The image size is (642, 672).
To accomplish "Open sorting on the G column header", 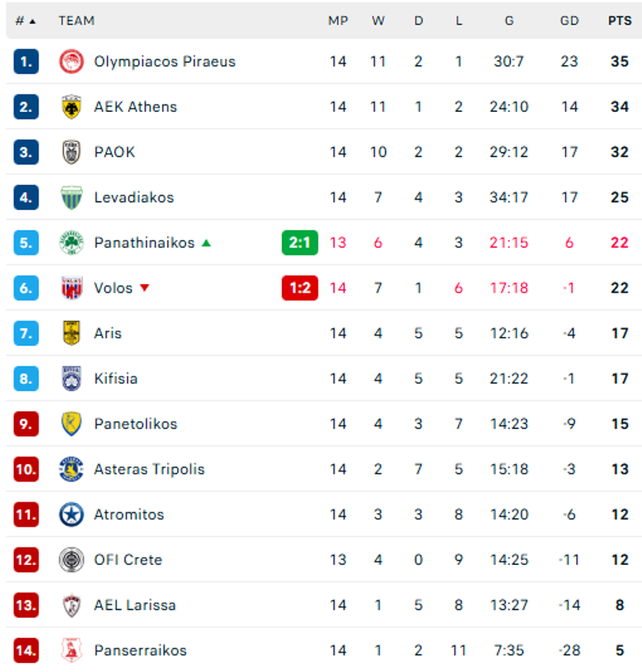I will (x=508, y=21).
